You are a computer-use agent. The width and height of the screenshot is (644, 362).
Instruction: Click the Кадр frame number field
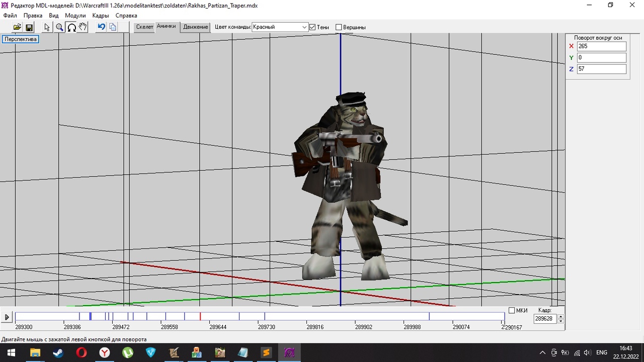coord(545,319)
